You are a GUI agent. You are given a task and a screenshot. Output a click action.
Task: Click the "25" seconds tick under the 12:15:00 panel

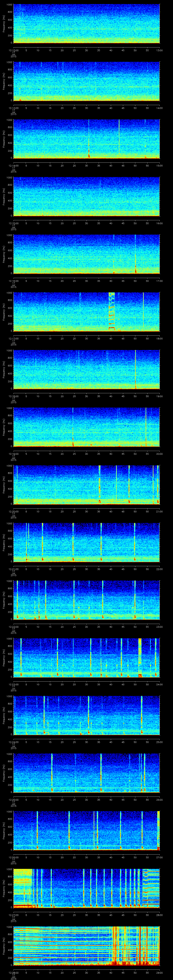click(x=75, y=223)
